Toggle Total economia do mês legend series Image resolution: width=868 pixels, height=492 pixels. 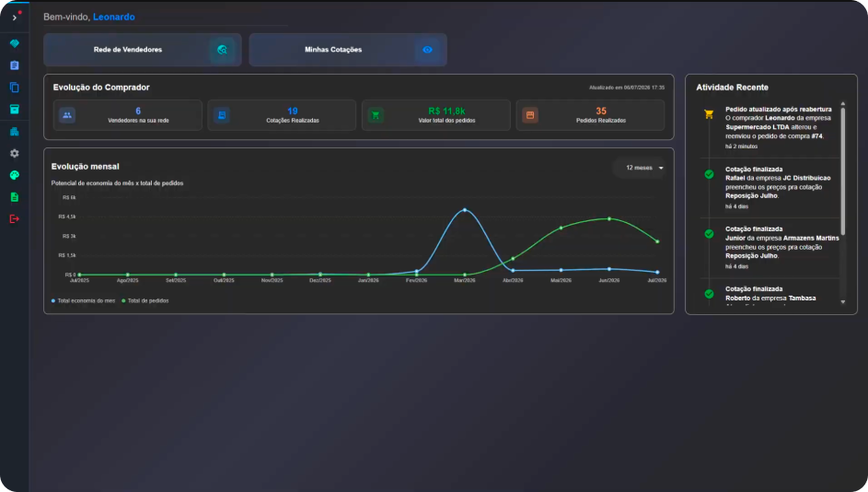coord(83,301)
